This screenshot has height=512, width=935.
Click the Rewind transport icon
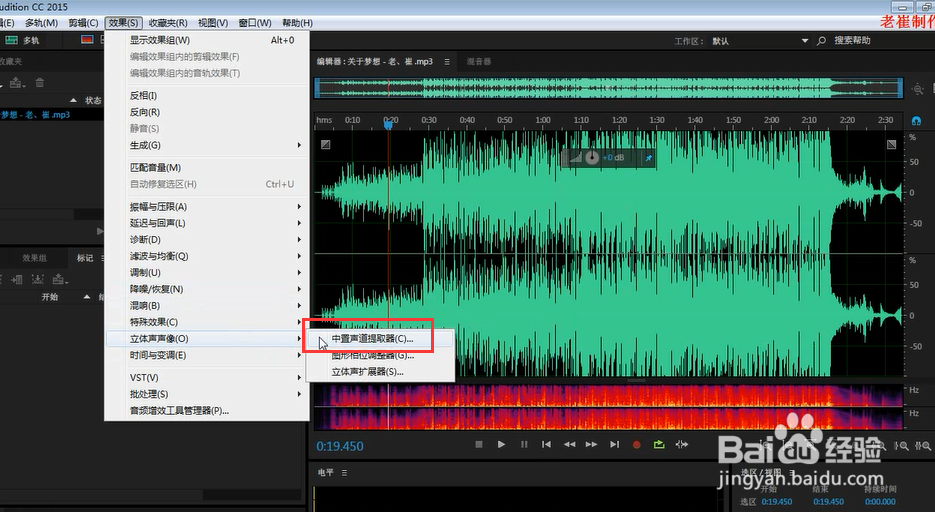[x=569, y=444]
